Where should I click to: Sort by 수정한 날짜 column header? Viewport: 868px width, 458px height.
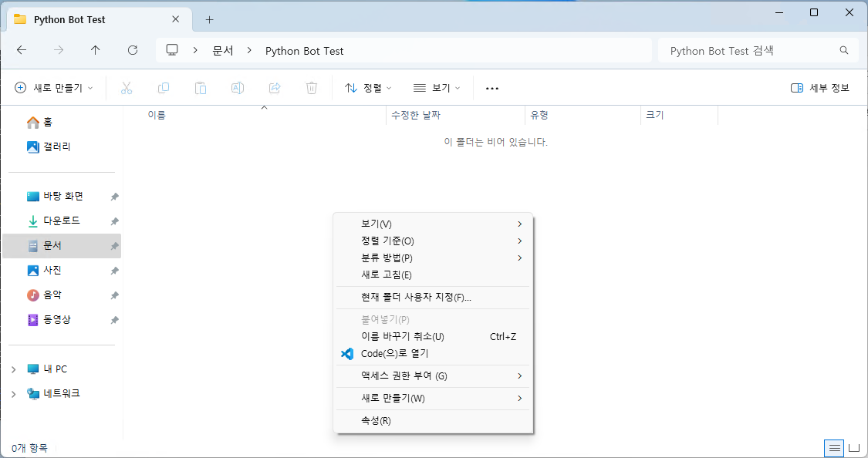(x=455, y=115)
